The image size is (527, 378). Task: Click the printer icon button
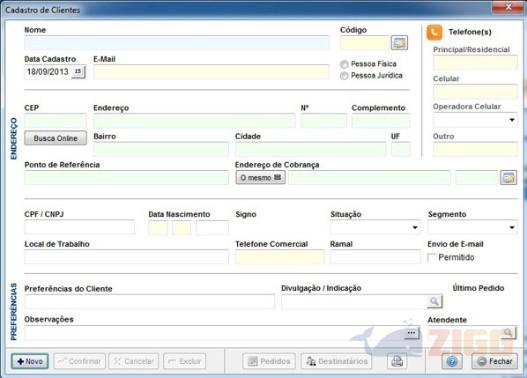click(x=397, y=361)
